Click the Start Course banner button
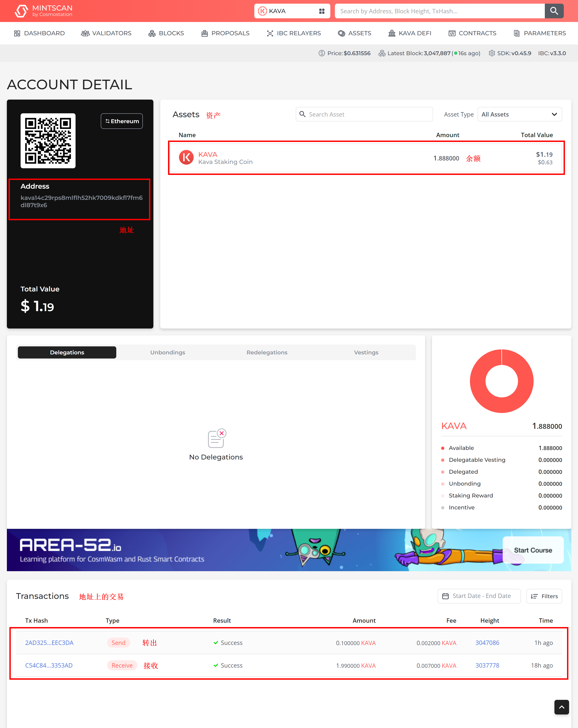 533,550
